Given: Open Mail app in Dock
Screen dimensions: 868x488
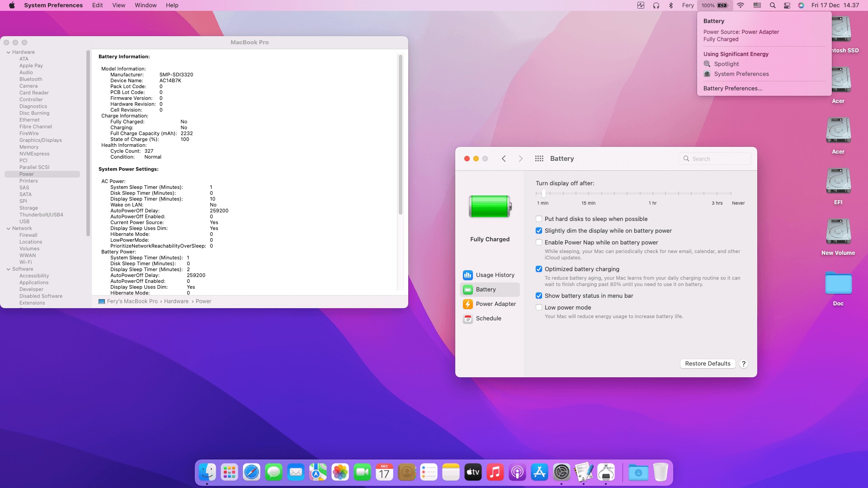Looking at the screenshot, I should 296,473.
